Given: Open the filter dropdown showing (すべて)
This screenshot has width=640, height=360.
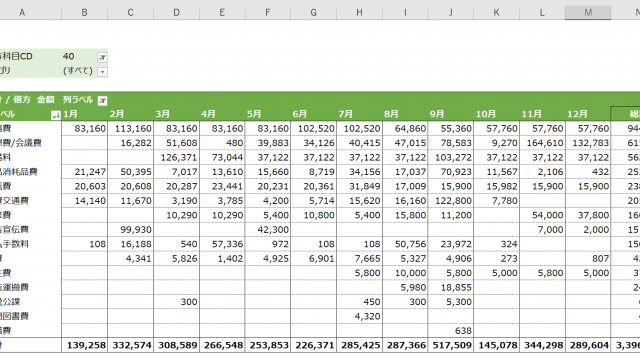Looking at the screenshot, I should [102, 72].
